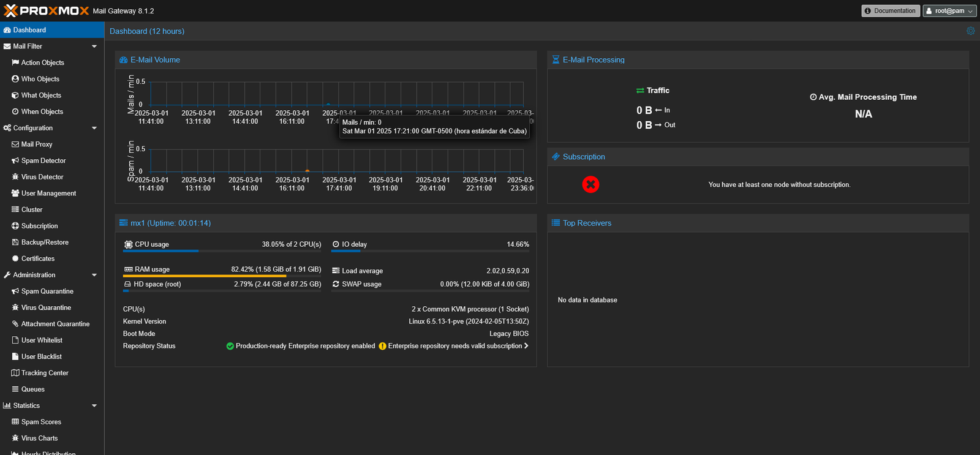Click the RAM usage progress bar
The height and width of the screenshot is (455, 980).
point(222,276)
